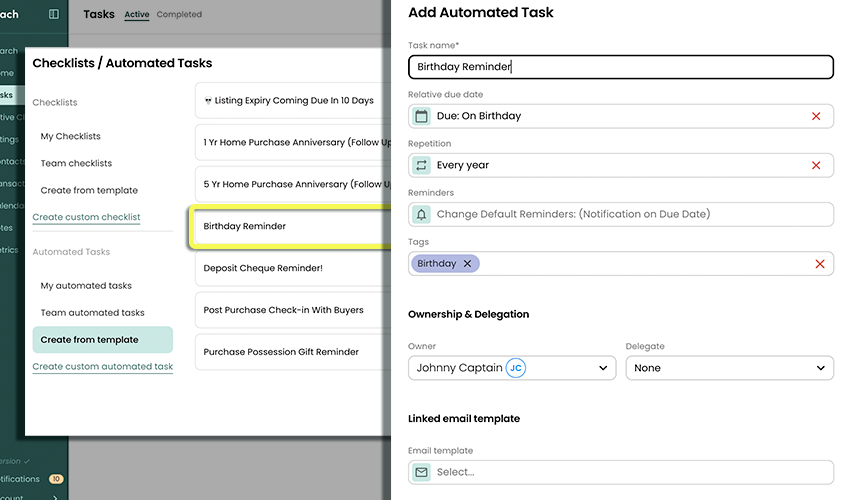The image size is (846, 500).
Task: Switch to the Active tasks tab
Action: click(x=136, y=15)
